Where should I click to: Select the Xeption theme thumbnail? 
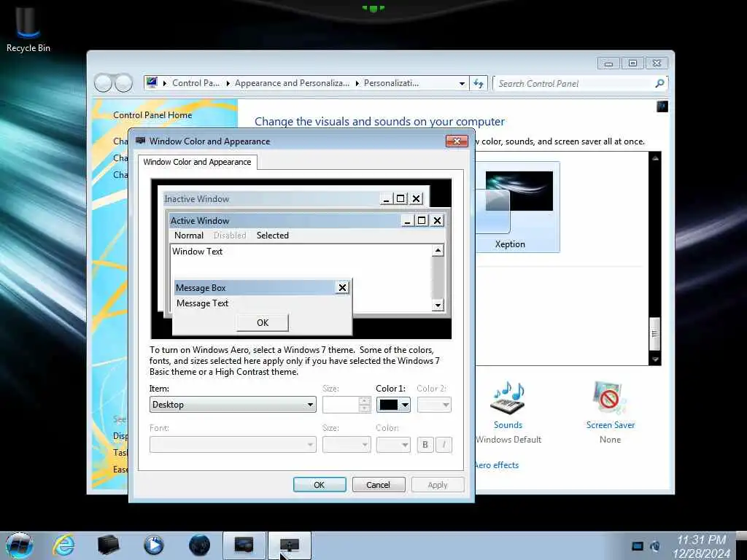point(518,206)
